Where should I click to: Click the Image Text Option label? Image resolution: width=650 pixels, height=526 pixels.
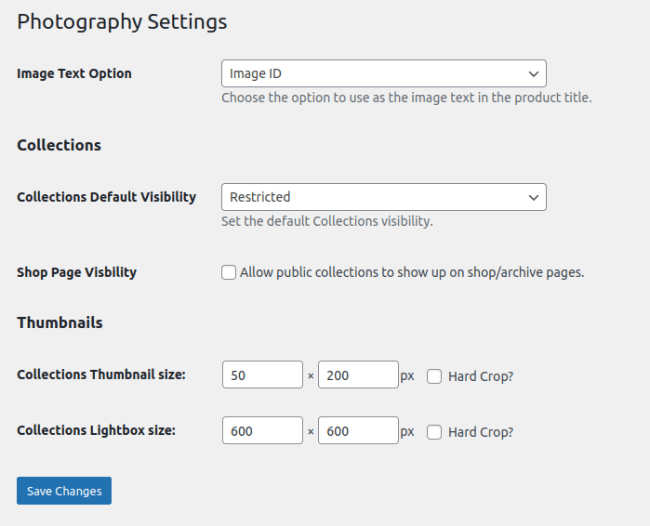74,73
